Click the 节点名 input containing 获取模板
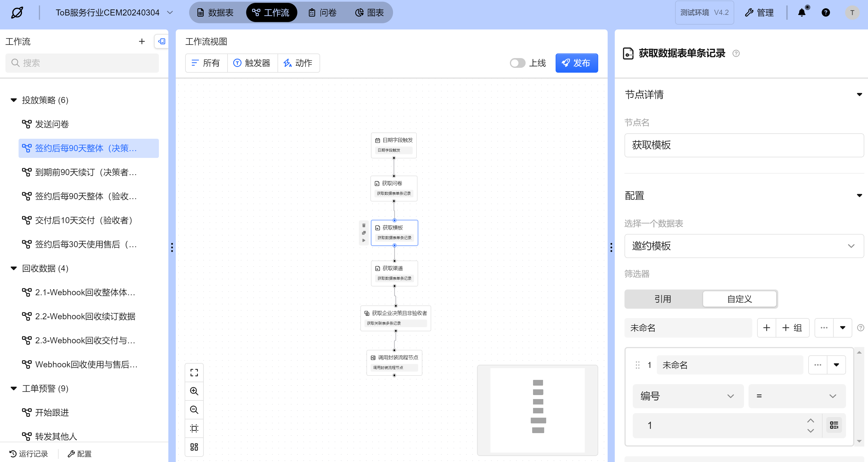This screenshot has height=462, width=868. click(744, 145)
